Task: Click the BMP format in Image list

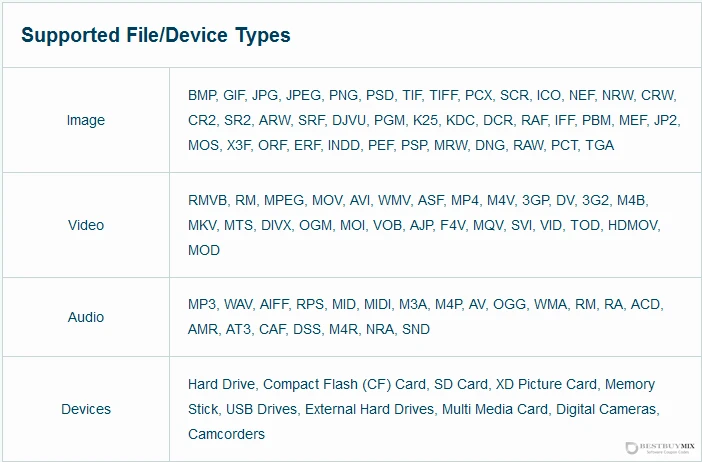Action: pyautogui.click(x=201, y=95)
